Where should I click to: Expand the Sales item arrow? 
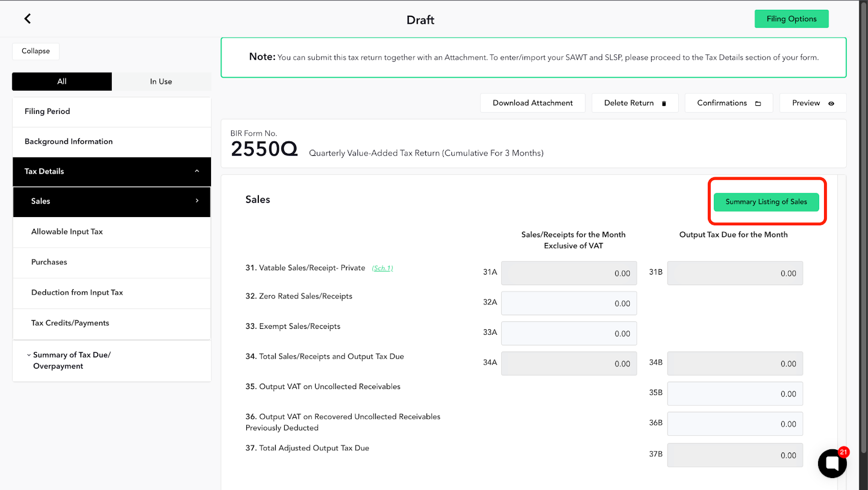click(x=197, y=201)
